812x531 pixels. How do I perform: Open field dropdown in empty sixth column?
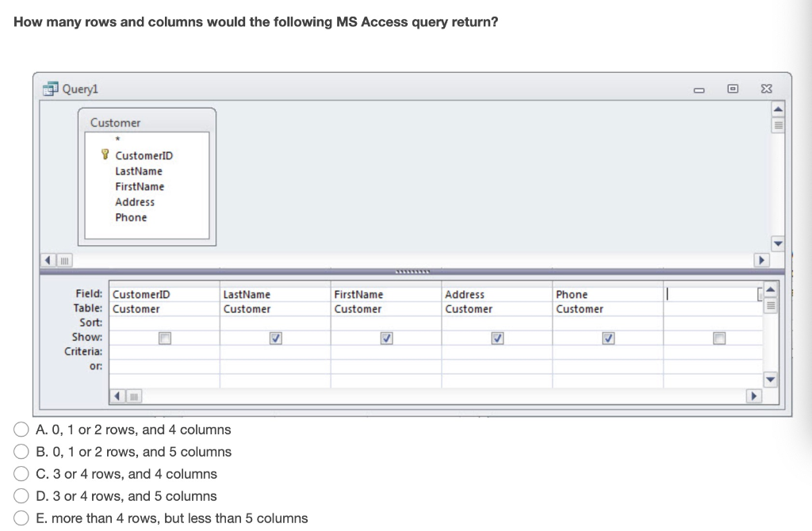(x=760, y=294)
